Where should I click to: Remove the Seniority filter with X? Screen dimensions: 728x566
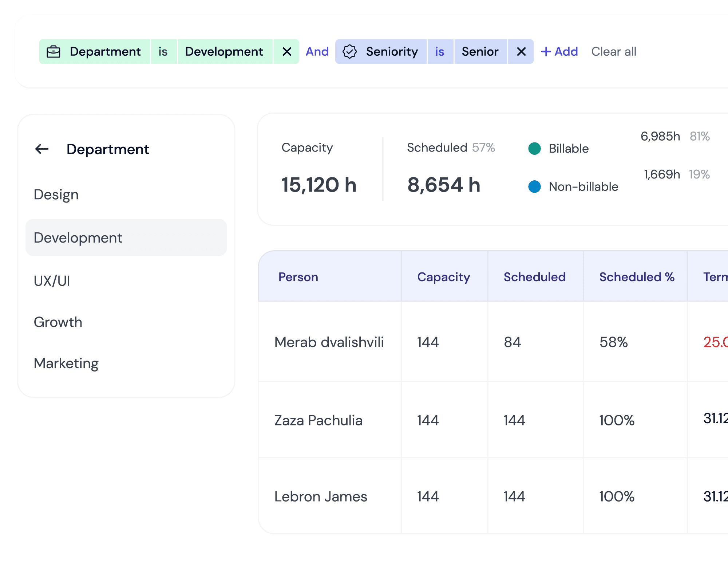coord(521,52)
